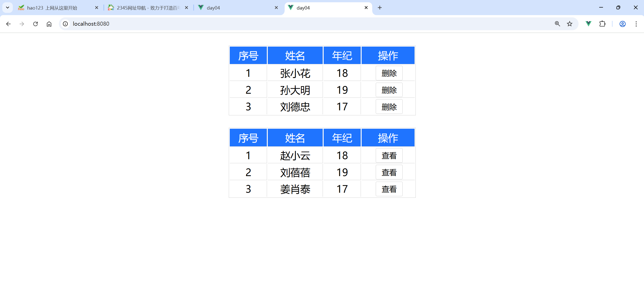
Task: Close the first day04 tab
Action: click(x=276, y=8)
